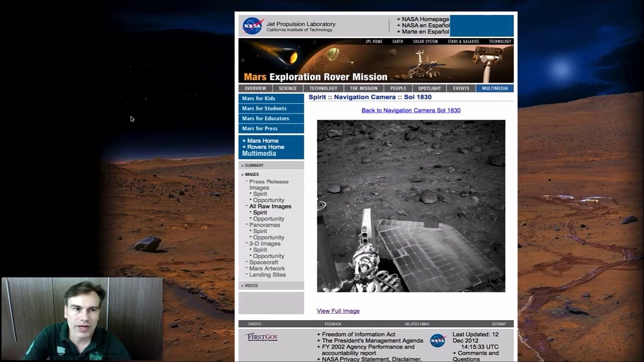Screen dimensions: 644x362
Task: Go to Rovers Home link
Action: pos(263,147)
